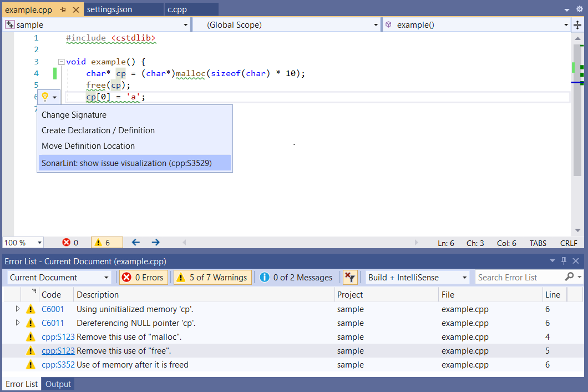Choose Create Declaration / Definition
588x392 pixels.
pos(98,130)
